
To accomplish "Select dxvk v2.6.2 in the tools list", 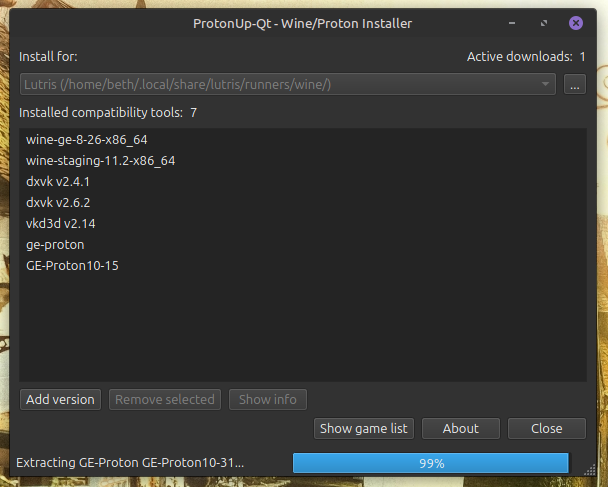I will coord(302,202).
